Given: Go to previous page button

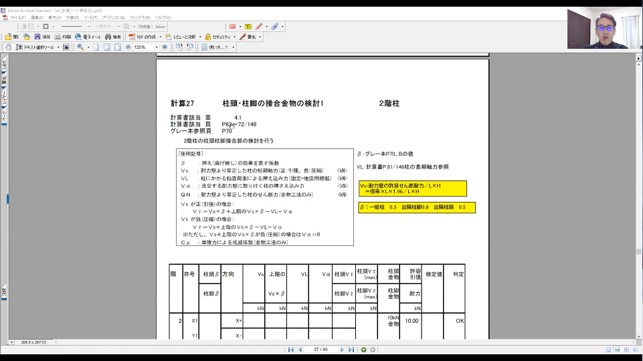Looking at the screenshot, I should pyautogui.click(x=300, y=350).
